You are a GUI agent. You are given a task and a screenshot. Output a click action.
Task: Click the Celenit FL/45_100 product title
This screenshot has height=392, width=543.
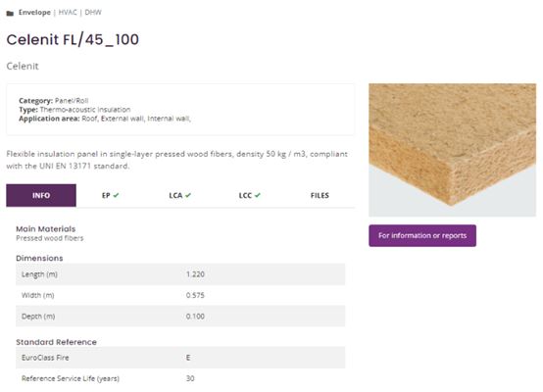[x=73, y=39]
